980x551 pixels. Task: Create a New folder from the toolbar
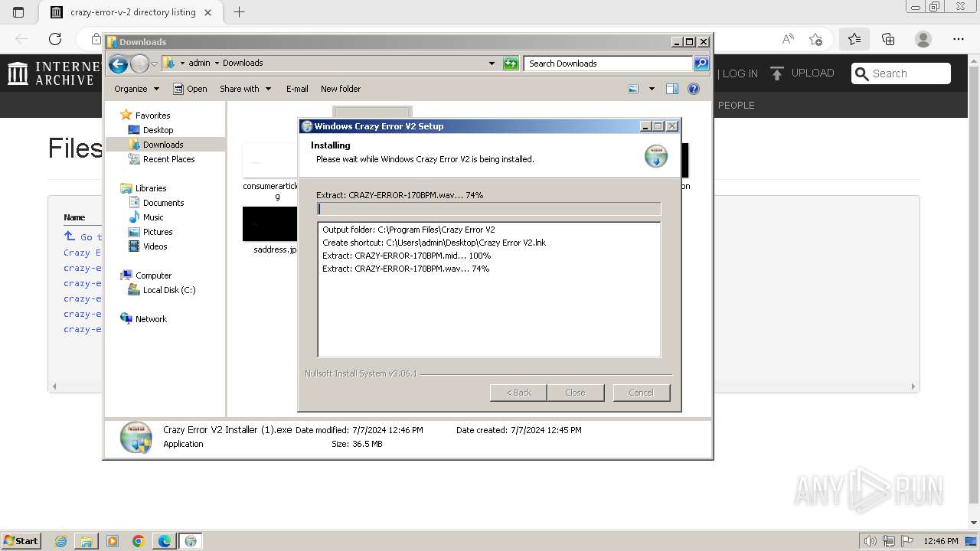(341, 89)
